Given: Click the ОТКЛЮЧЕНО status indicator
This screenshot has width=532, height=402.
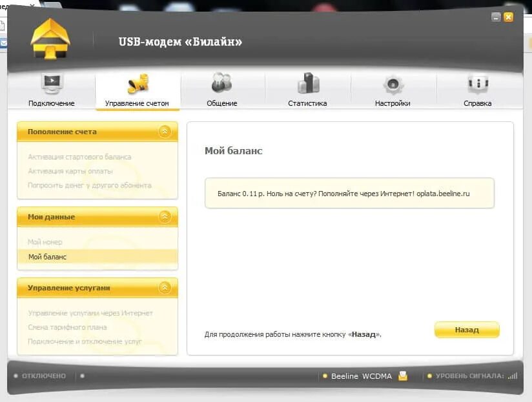Looking at the screenshot, I should [x=44, y=376].
